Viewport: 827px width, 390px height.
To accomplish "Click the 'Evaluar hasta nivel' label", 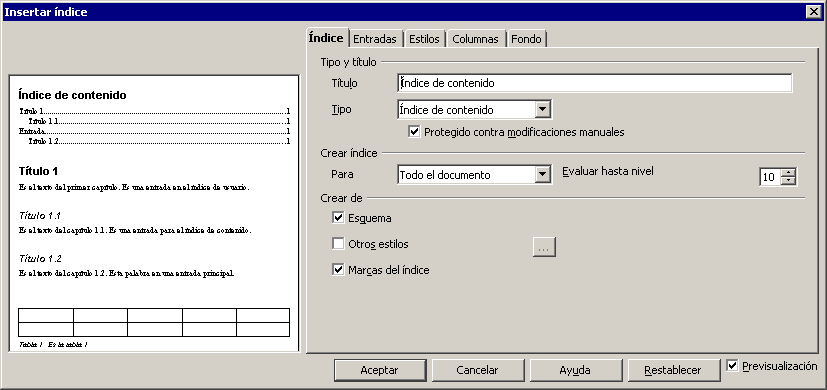I will [608, 171].
